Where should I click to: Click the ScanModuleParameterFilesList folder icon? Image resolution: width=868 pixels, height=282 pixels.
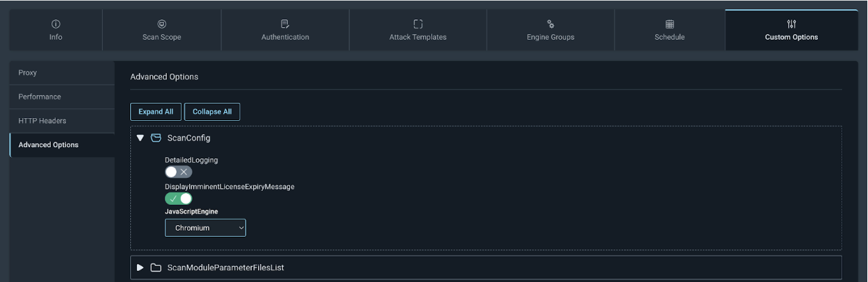(156, 267)
